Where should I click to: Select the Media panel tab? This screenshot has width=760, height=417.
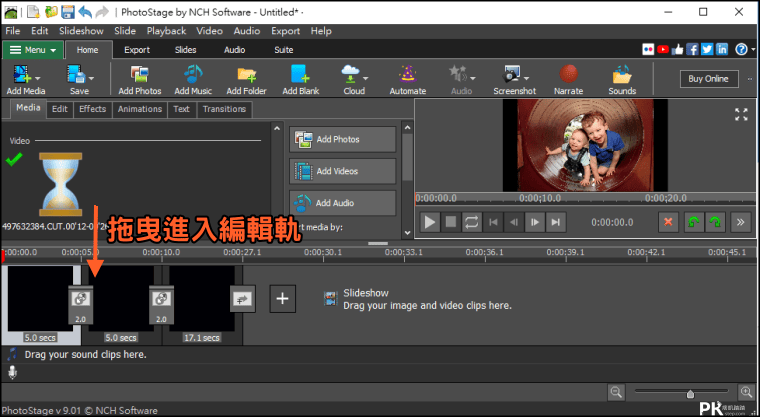pos(28,108)
